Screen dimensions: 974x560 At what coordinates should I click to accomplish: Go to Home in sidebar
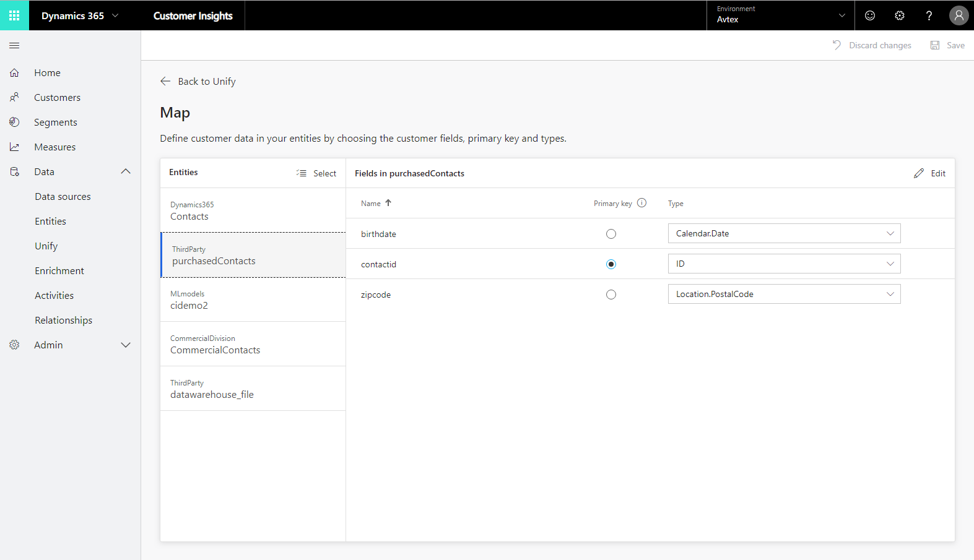click(x=47, y=72)
